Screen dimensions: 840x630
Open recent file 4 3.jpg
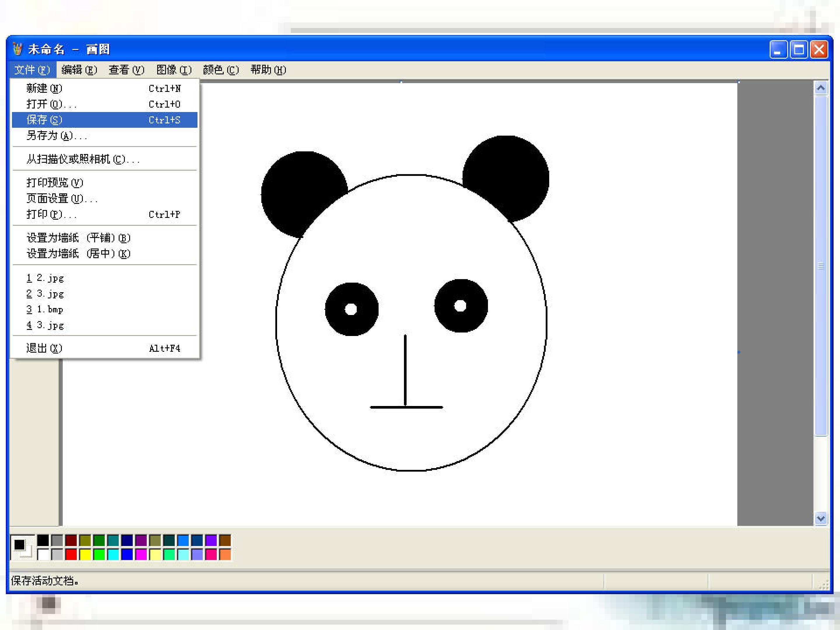tap(104, 325)
